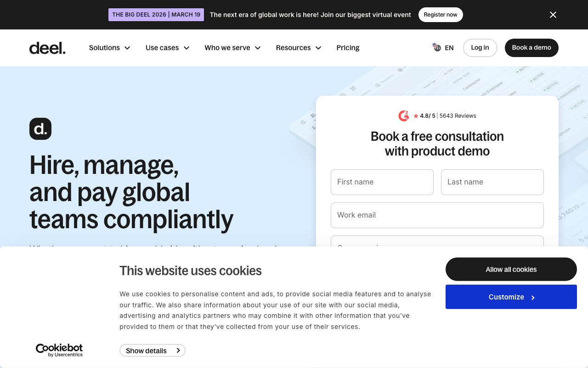Show cookie details
588x368 pixels.
point(153,351)
